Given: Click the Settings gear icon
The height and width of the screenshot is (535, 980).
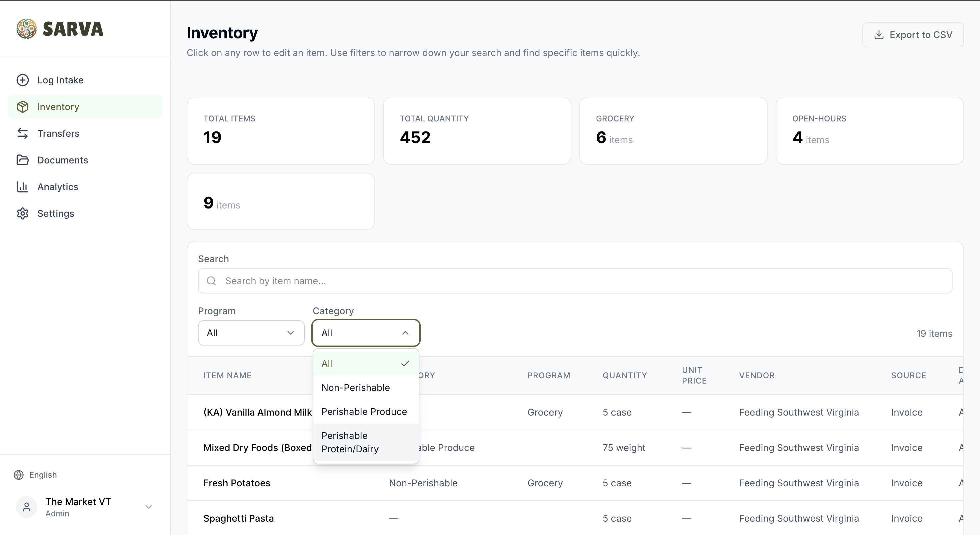Looking at the screenshot, I should click(x=22, y=213).
